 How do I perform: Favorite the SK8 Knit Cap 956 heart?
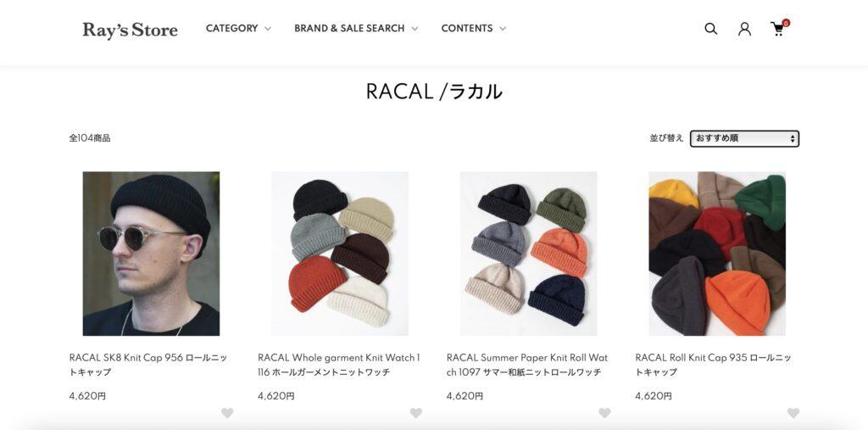point(227,413)
